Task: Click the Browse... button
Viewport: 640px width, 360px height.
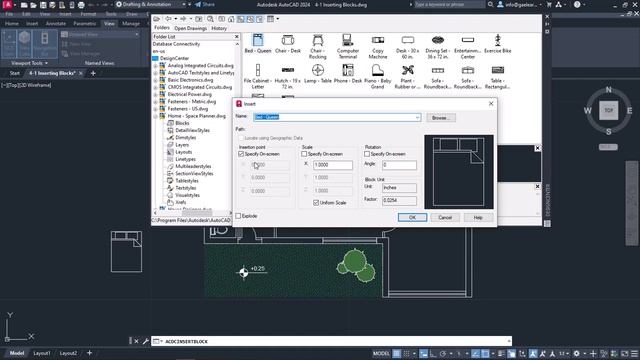Action: click(x=440, y=118)
